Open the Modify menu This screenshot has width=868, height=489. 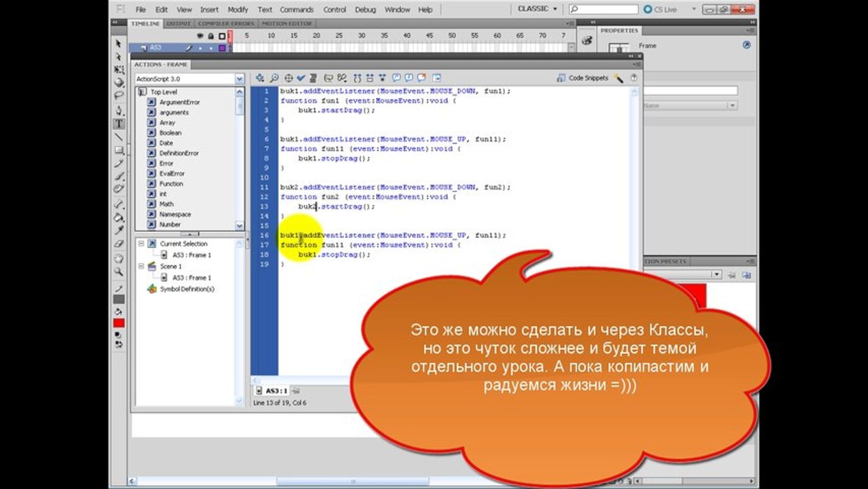coord(238,10)
